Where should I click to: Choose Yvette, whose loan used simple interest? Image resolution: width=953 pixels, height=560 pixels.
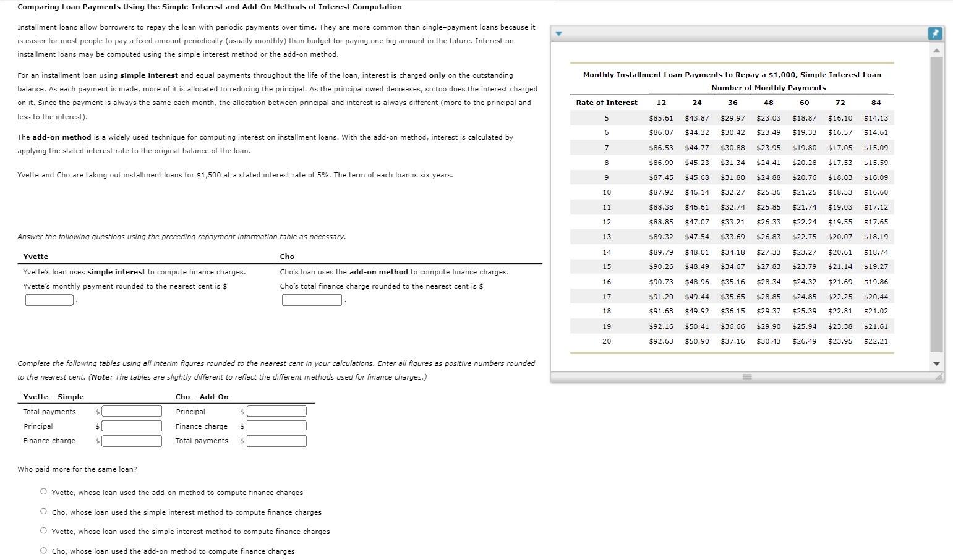[43, 530]
